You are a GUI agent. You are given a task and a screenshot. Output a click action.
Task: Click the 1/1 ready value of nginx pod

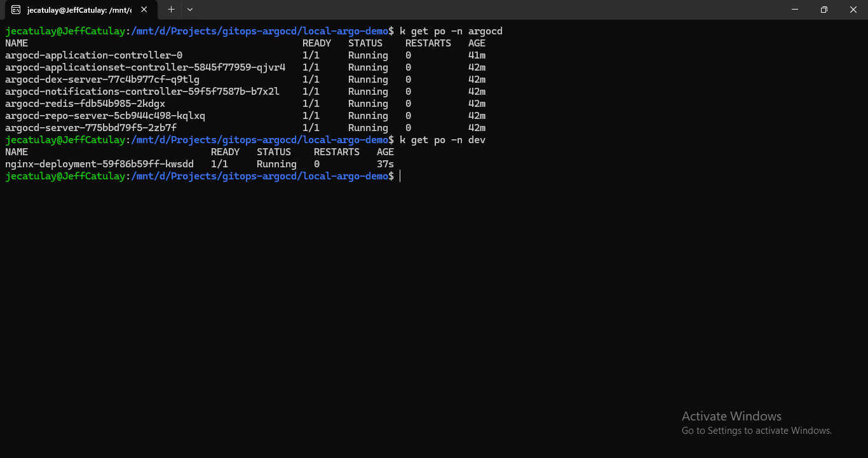[219, 164]
